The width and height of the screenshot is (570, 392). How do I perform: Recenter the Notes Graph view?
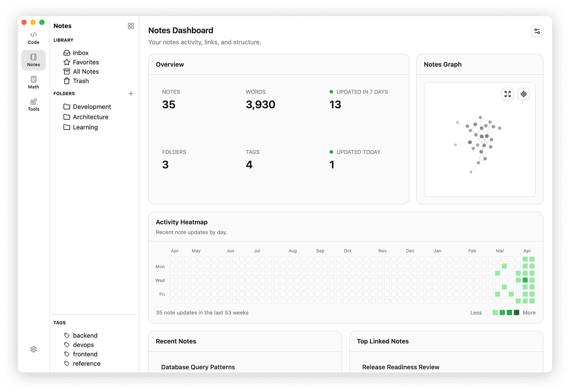524,94
